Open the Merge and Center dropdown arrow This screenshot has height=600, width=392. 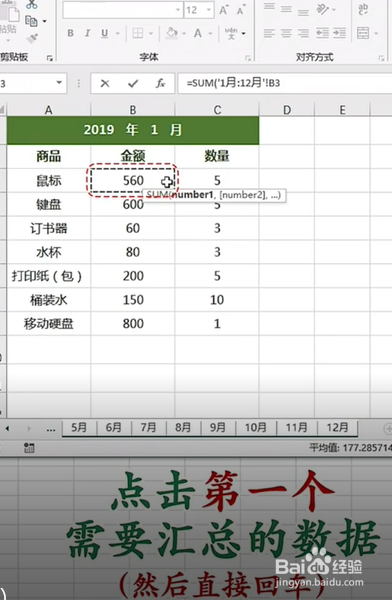point(376,34)
